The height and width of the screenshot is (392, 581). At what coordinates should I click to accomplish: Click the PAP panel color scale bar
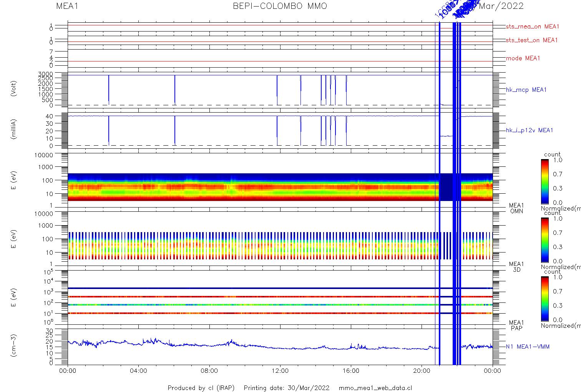pos(545,298)
